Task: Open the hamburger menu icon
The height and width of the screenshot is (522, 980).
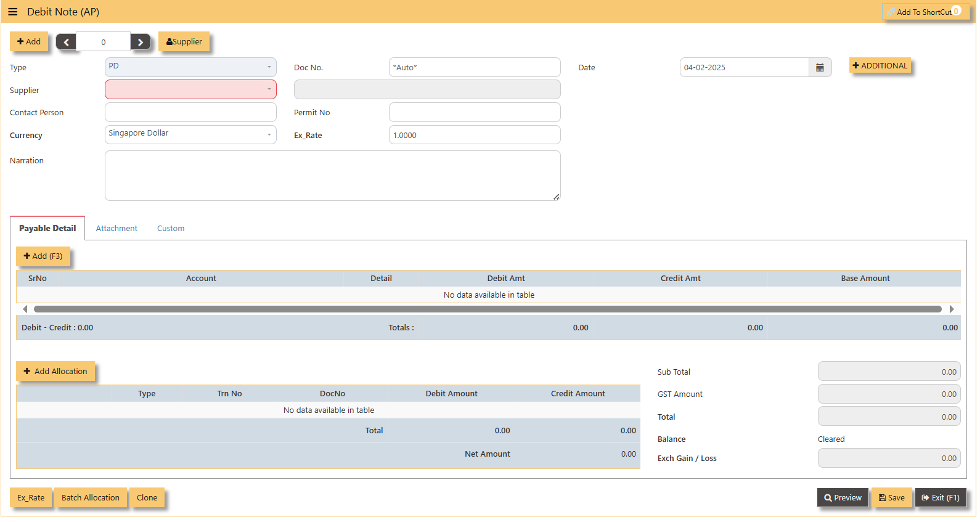Action: (12, 12)
